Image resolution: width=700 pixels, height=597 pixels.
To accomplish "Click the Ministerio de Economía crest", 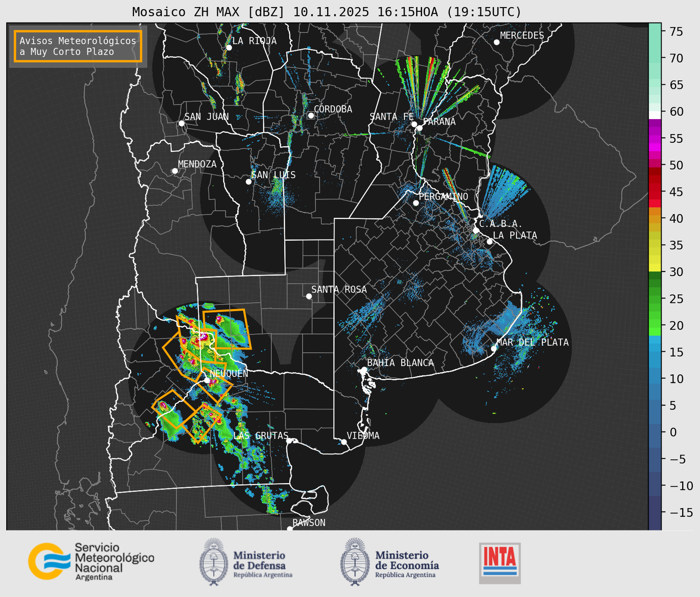I will (354, 562).
